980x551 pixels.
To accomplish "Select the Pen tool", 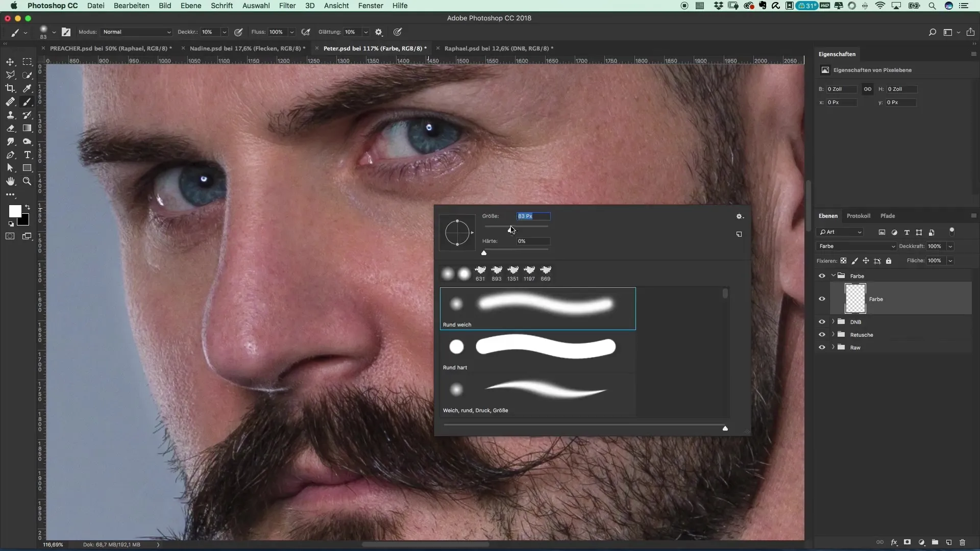I will [x=10, y=155].
